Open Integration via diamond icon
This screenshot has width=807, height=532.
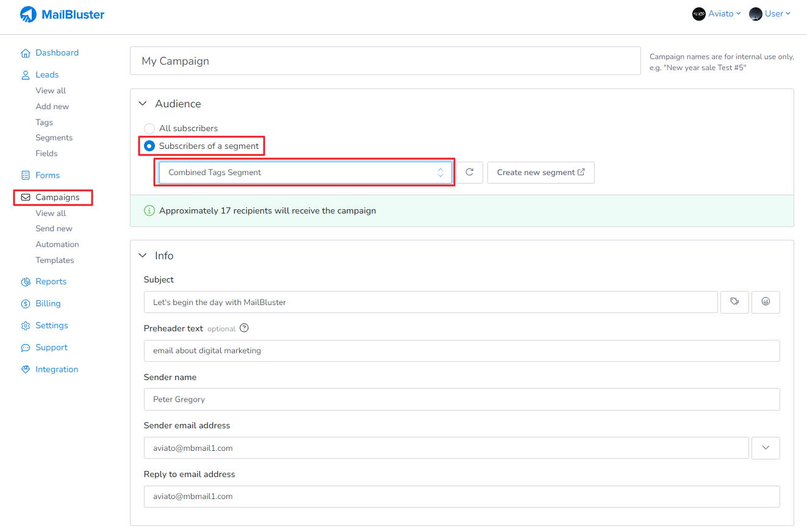(x=26, y=370)
